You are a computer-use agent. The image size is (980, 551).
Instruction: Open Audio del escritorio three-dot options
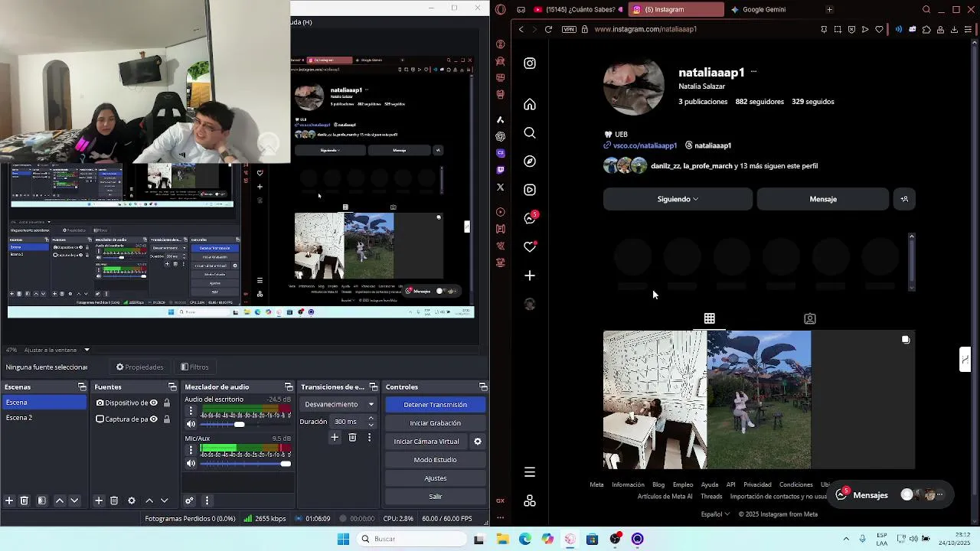point(191,411)
